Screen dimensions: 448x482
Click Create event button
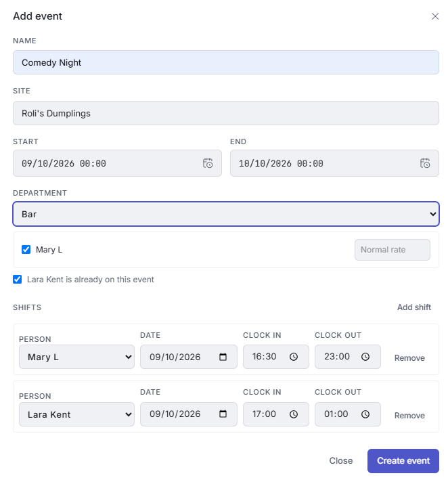[x=403, y=461]
